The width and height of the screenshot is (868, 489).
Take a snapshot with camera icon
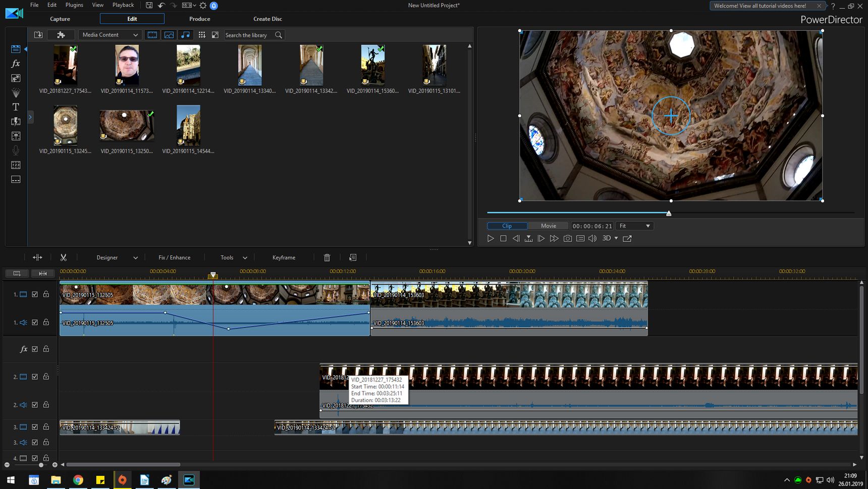(568, 238)
